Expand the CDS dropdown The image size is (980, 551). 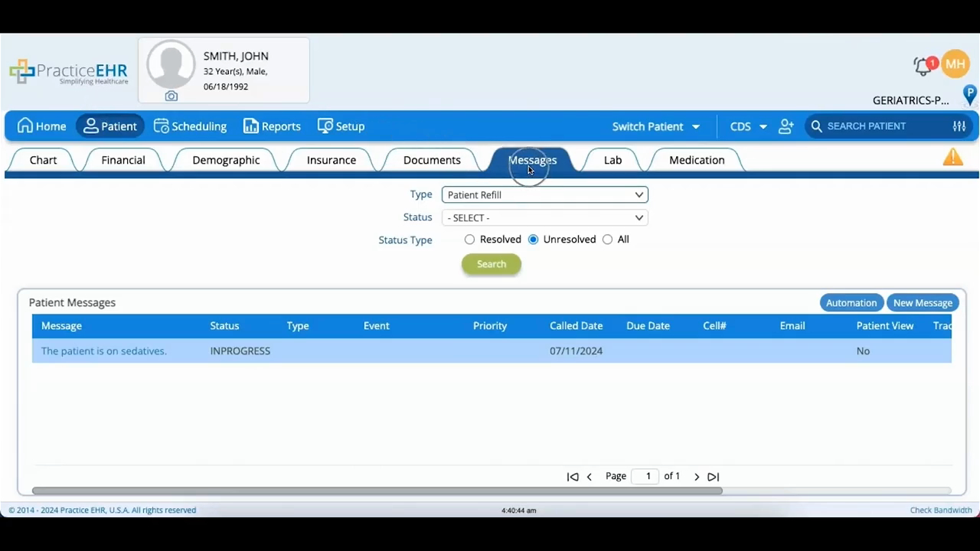point(748,126)
